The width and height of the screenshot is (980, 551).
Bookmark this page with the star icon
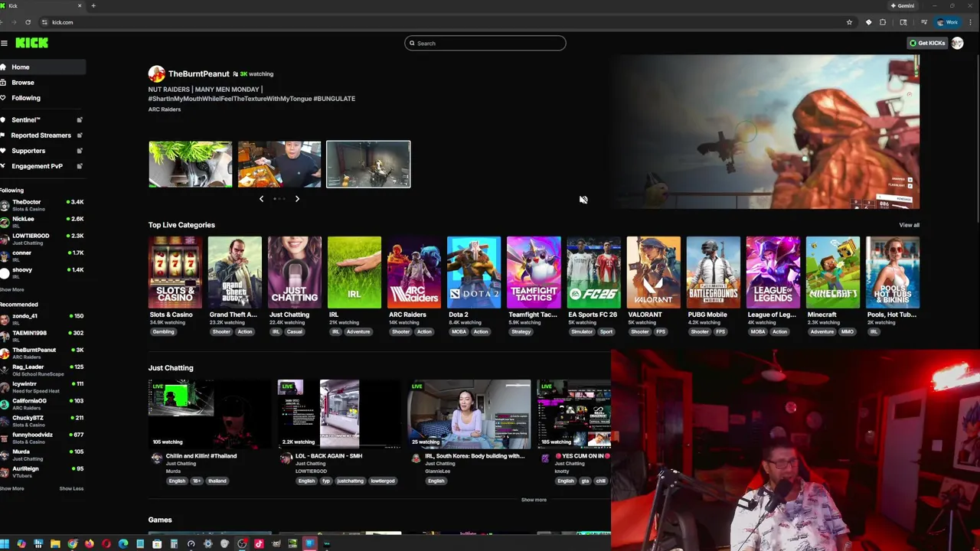coord(849,22)
